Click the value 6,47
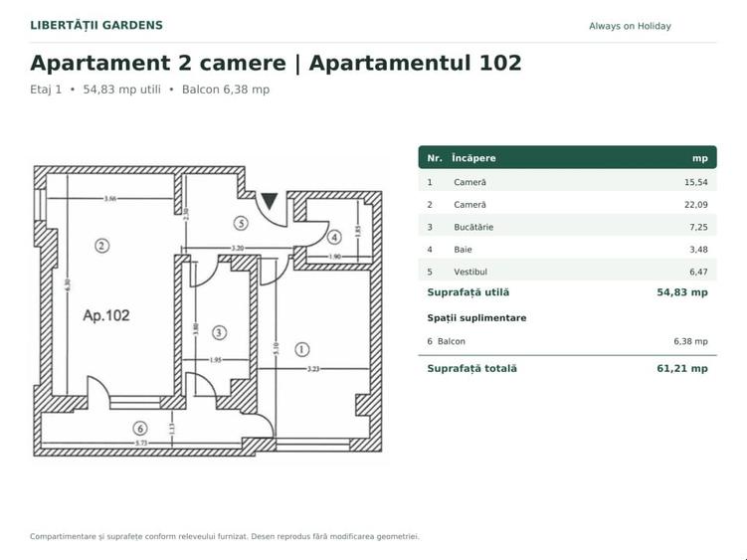747x560 pixels. coord(698,272)
